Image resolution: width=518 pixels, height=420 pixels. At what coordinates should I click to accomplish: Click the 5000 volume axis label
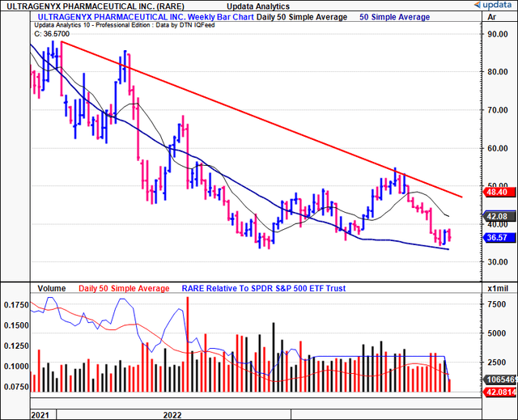(497, 333)
